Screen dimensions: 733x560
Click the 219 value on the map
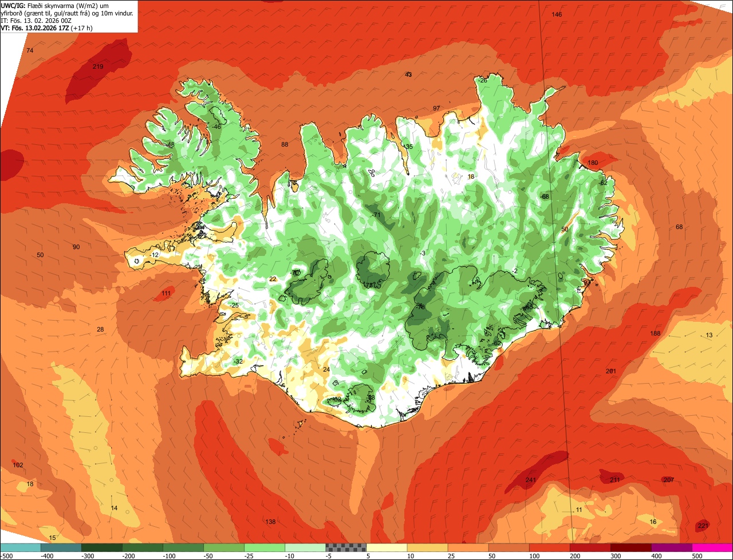(98, 67)
